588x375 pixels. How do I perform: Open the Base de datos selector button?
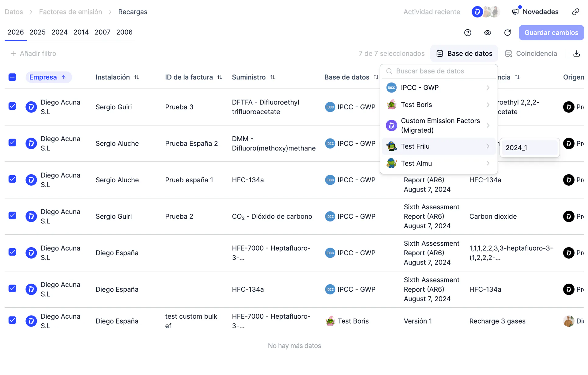(x=464, y=54)
